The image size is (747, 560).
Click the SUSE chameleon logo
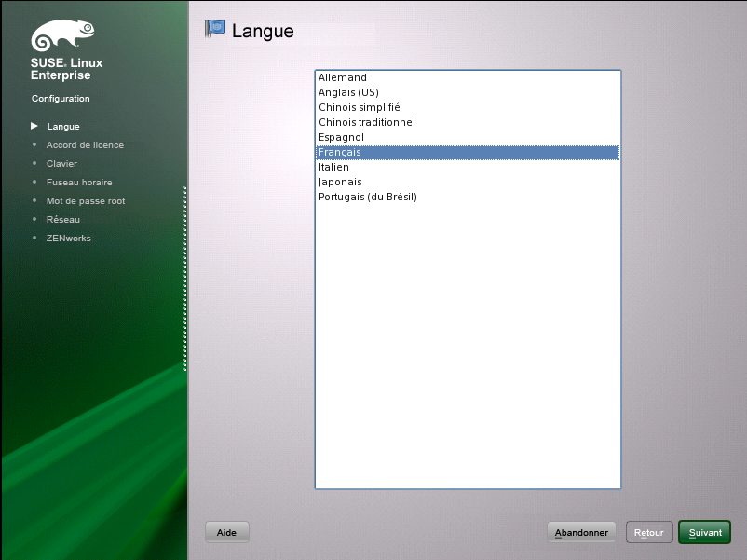(61, 34)
